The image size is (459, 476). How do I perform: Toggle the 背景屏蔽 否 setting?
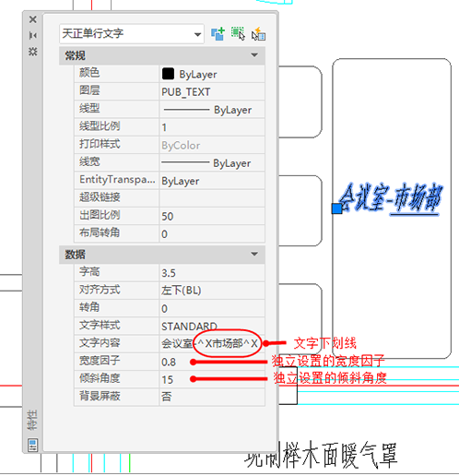[212, 397]
